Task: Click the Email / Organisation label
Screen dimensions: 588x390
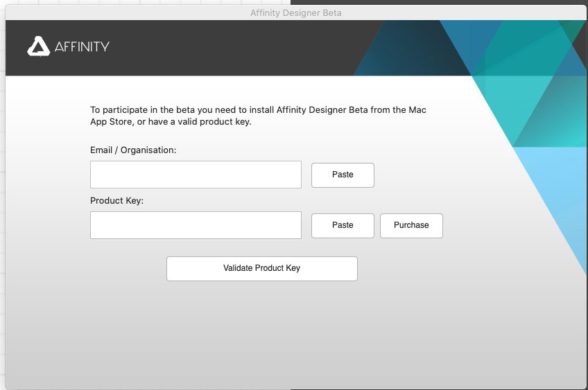Action: [133, 150]
